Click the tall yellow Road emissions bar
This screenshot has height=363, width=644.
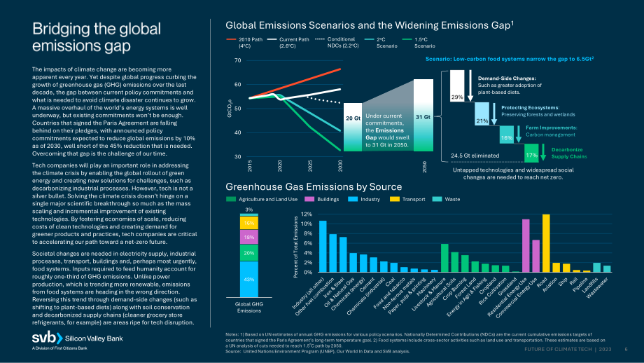tap(546, 243)
